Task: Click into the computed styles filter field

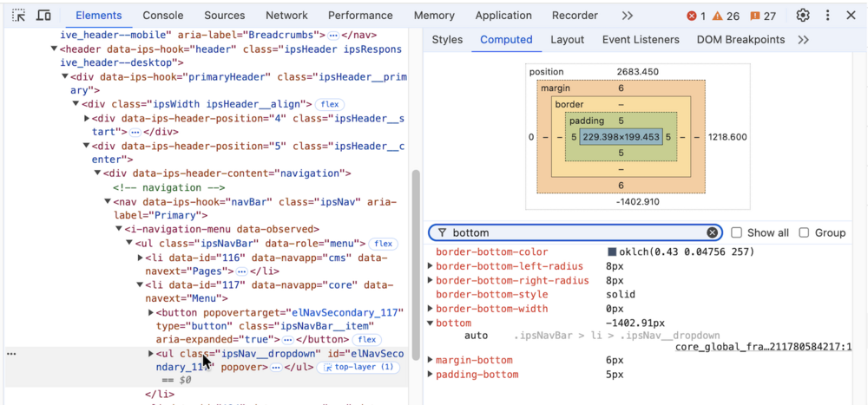Action: point(575,233)
